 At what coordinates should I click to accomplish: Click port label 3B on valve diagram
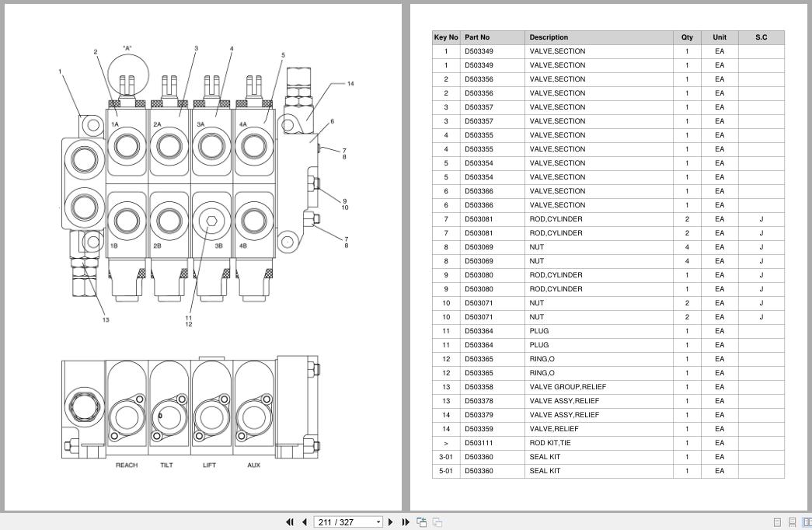[218, 246]
